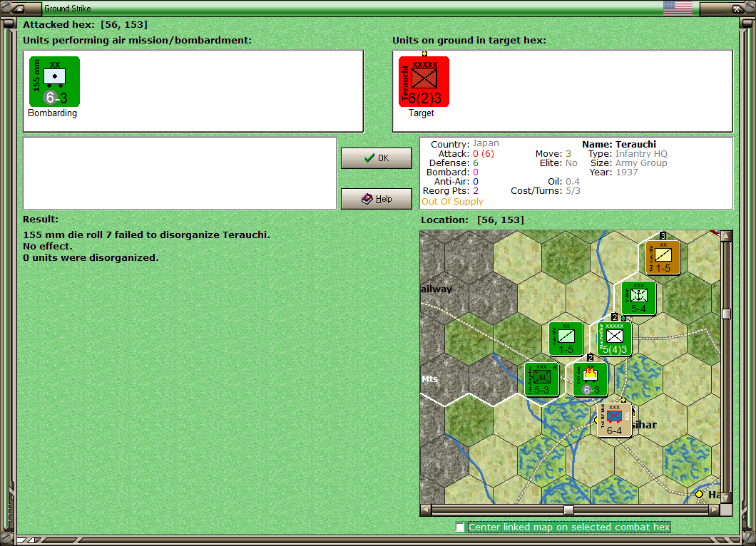Click the 'Name: Terauchi' label

[x=618, y=144]
